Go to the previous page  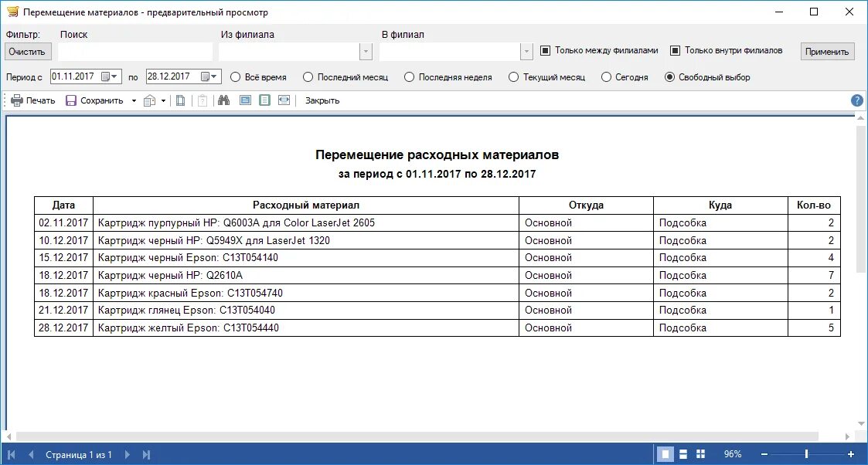coord(31,454)
